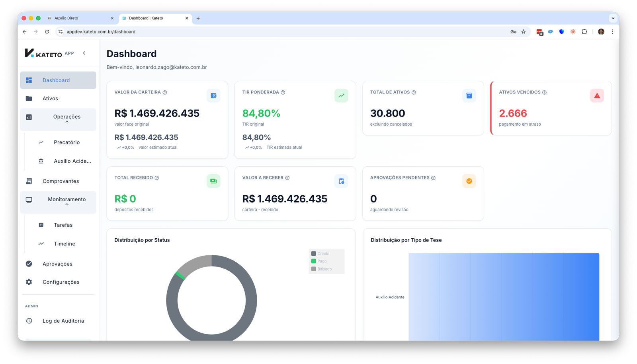This screenshot has height=364, width=637.
Task: Collapse the sidebar using the chevron arrow
Action: click(x=84, y=53)
